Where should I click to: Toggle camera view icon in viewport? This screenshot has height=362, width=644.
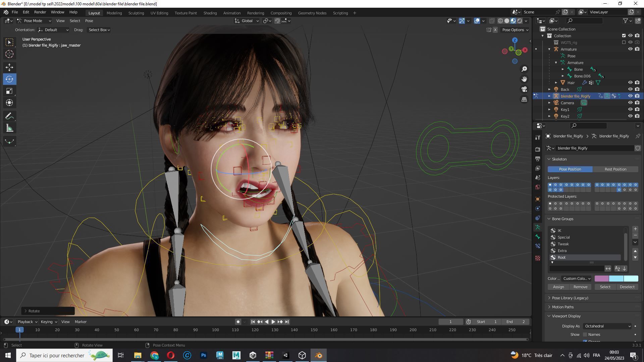[x=524, y=89]
